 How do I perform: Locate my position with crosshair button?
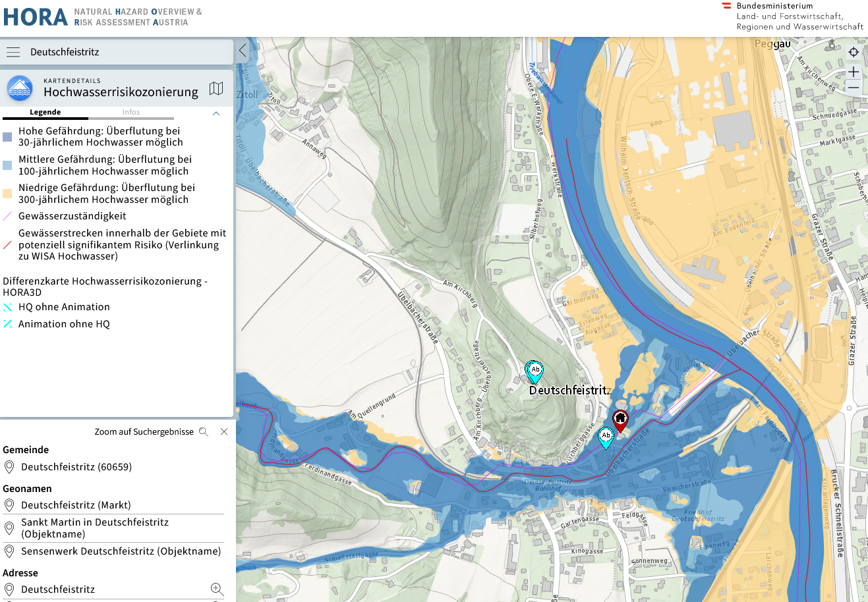pos(854,52)
